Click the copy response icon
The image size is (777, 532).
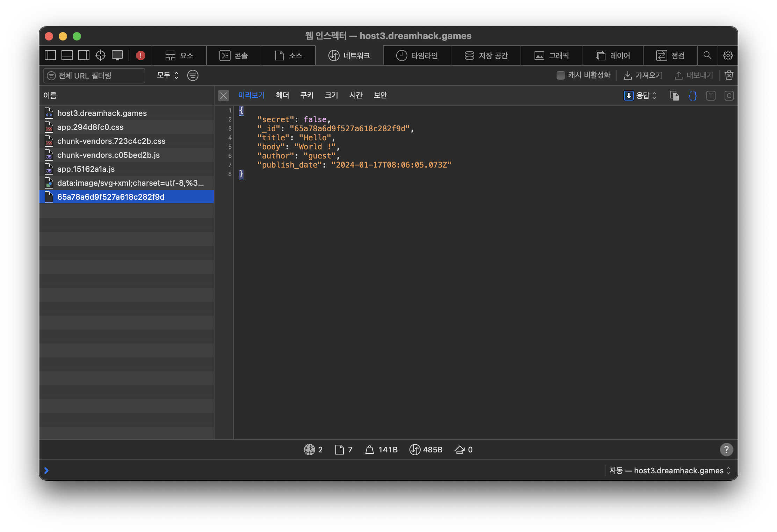674,96
